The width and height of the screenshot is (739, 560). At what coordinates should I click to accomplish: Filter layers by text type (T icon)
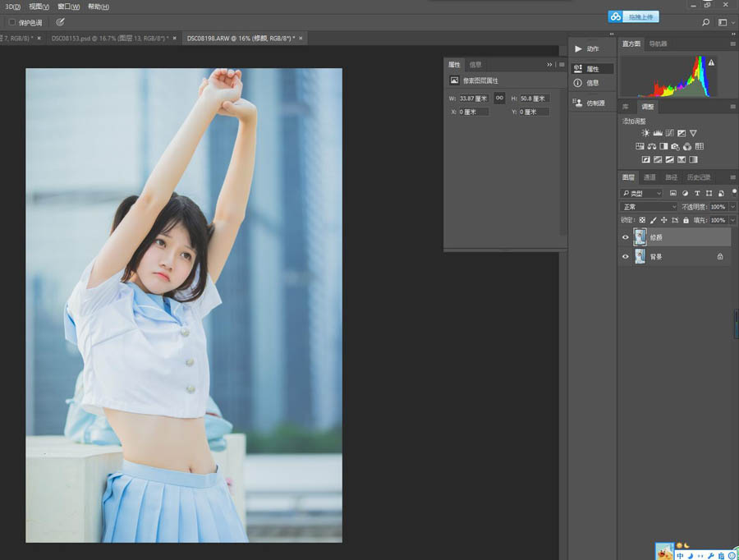pyautogui.click(x=697, y=193)
